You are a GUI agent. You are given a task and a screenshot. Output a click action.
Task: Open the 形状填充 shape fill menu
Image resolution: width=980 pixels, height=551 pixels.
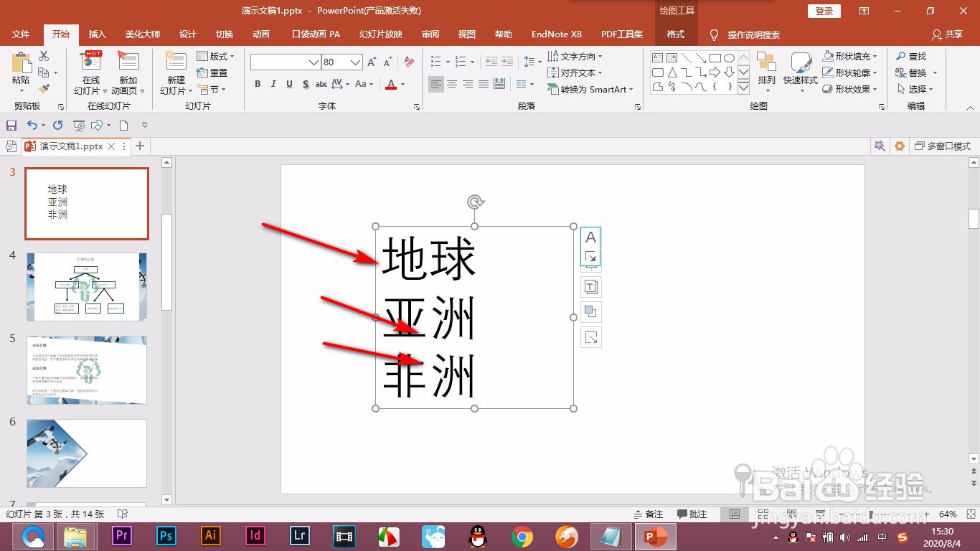point(851,56)
